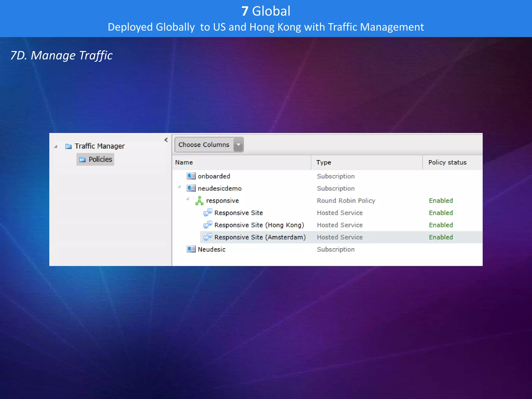
Task: Collapse the neudesicdemo subscription row
Action: [x=179, y=187]
